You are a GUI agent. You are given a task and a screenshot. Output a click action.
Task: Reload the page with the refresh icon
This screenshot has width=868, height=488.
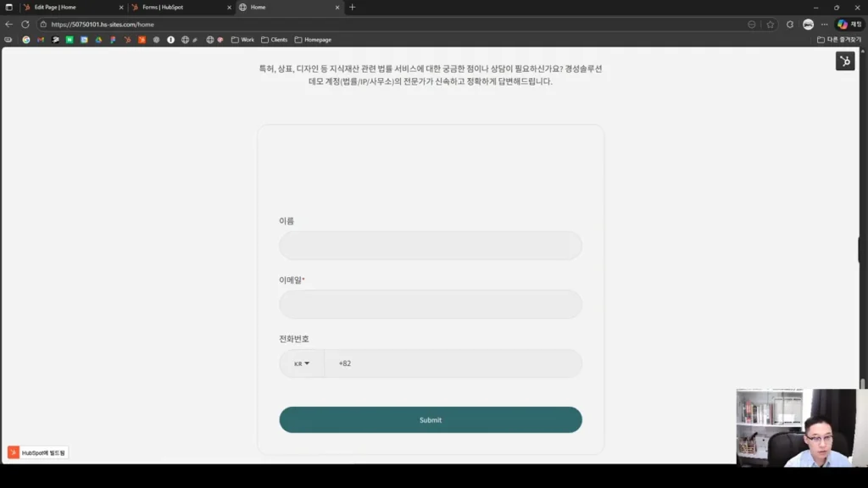pyautogui.click(x=25, y=25)
